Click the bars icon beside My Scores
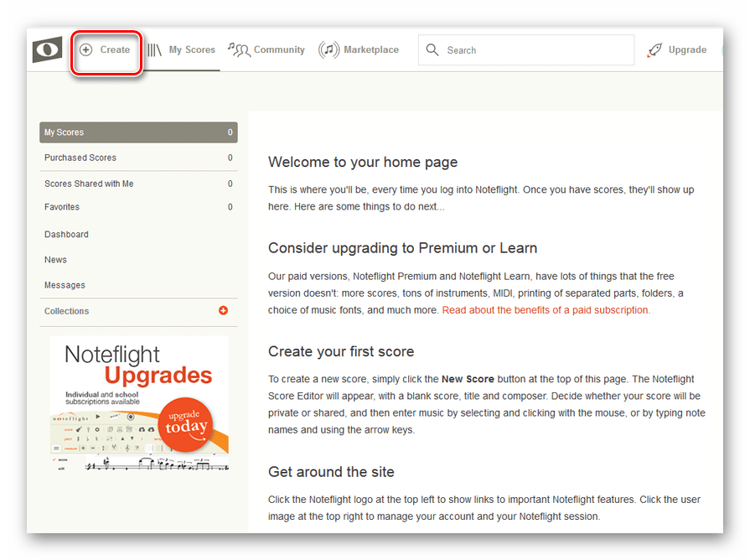 (x=154, y=49)
